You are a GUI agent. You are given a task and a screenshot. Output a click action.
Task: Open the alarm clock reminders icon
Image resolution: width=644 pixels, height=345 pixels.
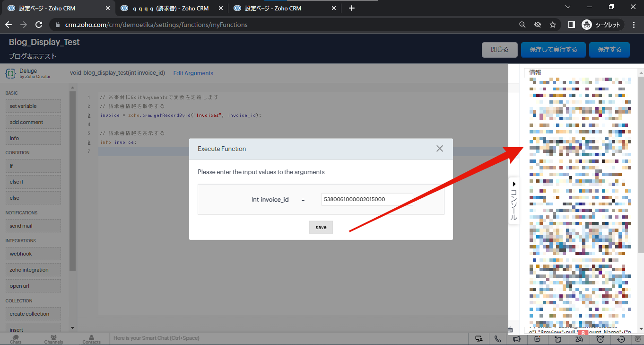tap(600, 339)
